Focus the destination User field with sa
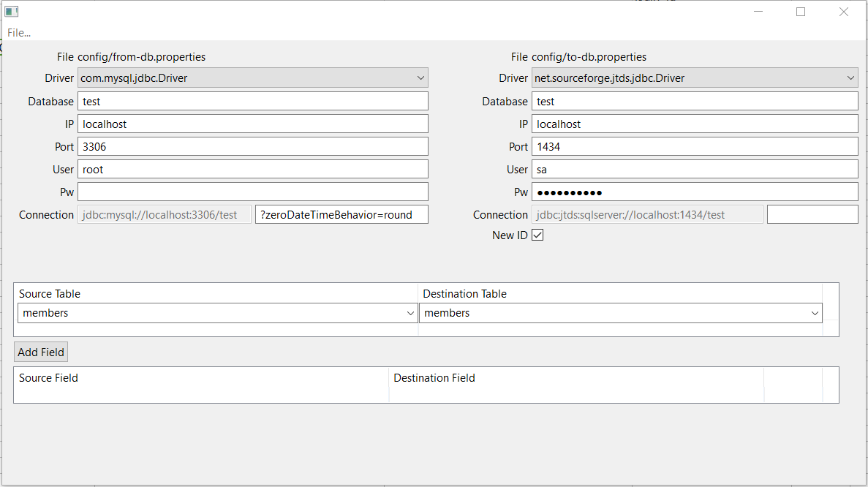 point(695,169)
